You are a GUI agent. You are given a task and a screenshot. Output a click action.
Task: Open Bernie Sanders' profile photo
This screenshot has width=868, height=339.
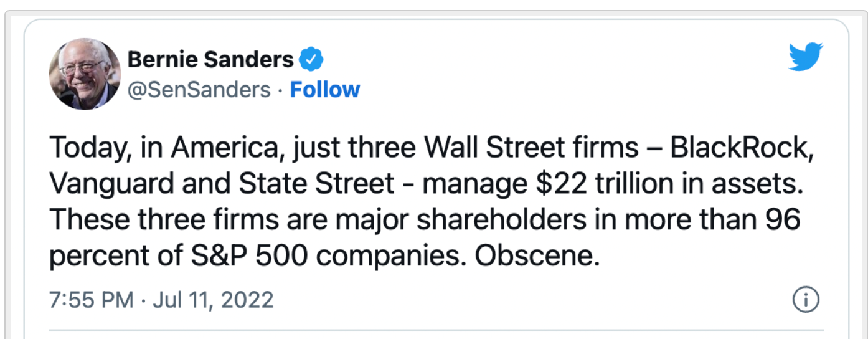pos(84,74)
